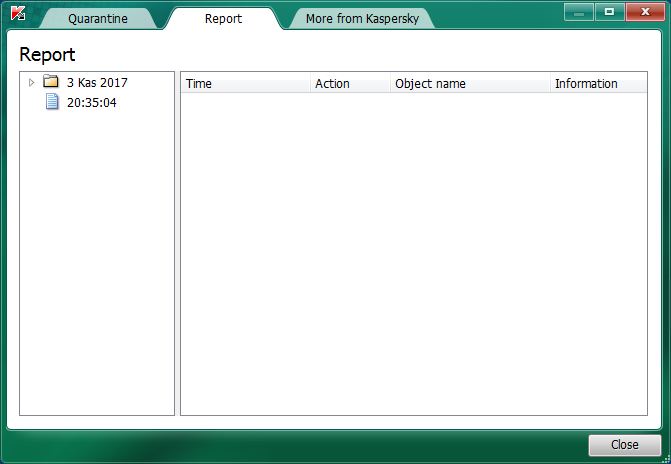Viewport: 671px width, 464px height.
Task: Maximize the Kaspersky window
Action: click(609, 12)
